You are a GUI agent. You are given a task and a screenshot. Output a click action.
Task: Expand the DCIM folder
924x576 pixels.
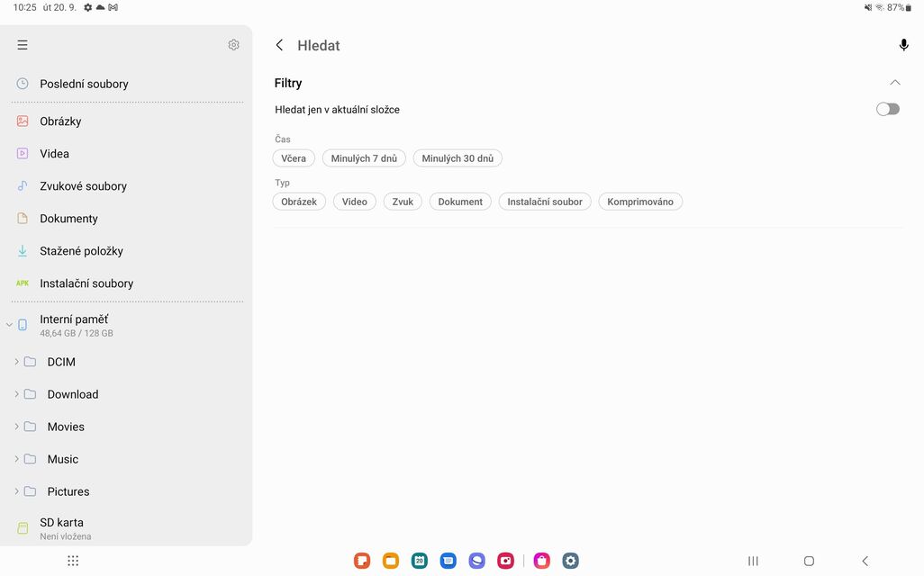click(17, 361)
